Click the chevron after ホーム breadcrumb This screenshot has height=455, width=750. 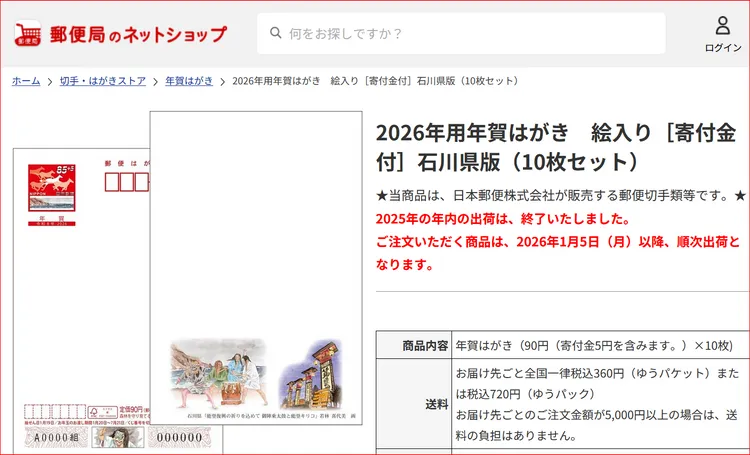point(50,81)
